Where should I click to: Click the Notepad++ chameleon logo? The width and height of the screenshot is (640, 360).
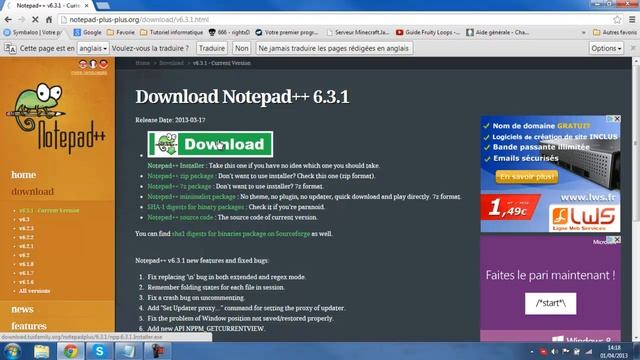pos(56,118)
